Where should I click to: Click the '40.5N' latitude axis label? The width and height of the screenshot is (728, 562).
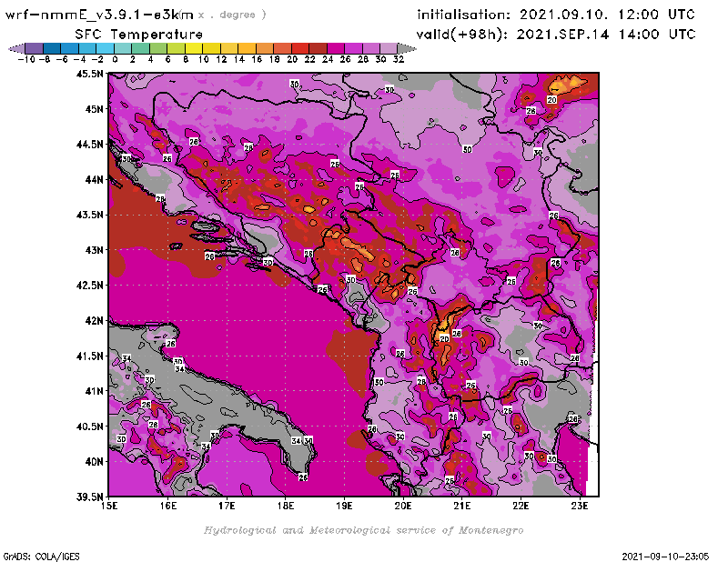point(89,427)
